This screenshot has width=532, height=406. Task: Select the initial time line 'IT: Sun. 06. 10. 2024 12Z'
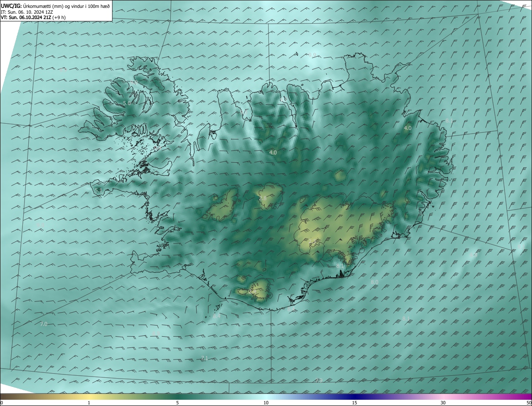[x=27, y=12]
